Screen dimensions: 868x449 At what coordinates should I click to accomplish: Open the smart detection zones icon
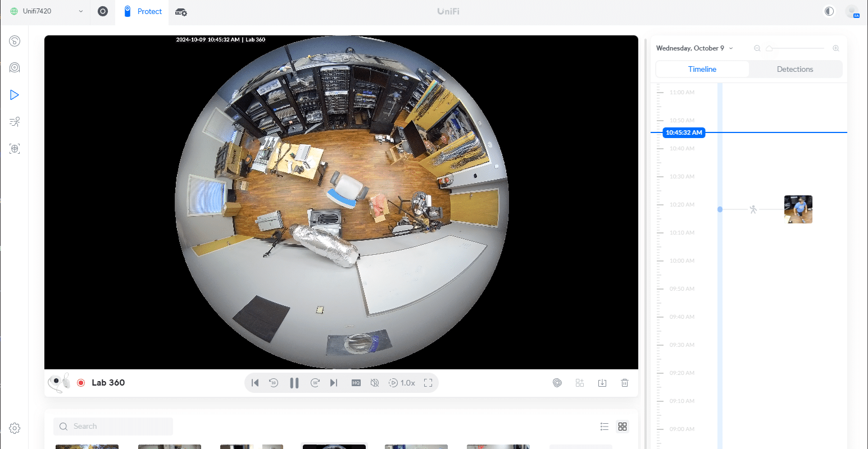tap(557, 383)
